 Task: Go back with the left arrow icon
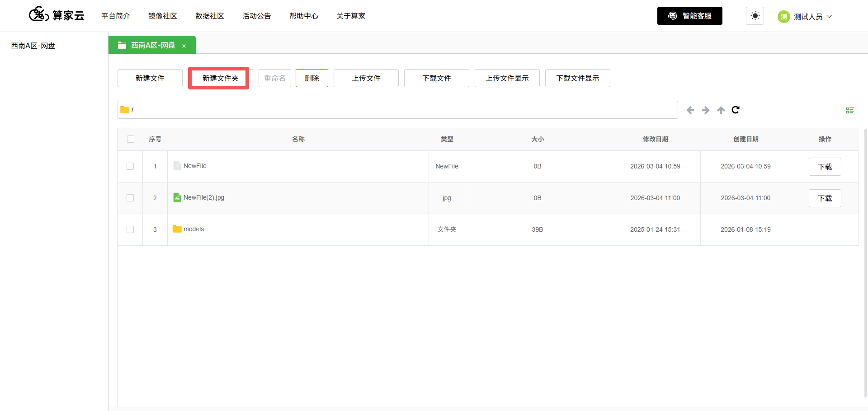pos(690,110)
